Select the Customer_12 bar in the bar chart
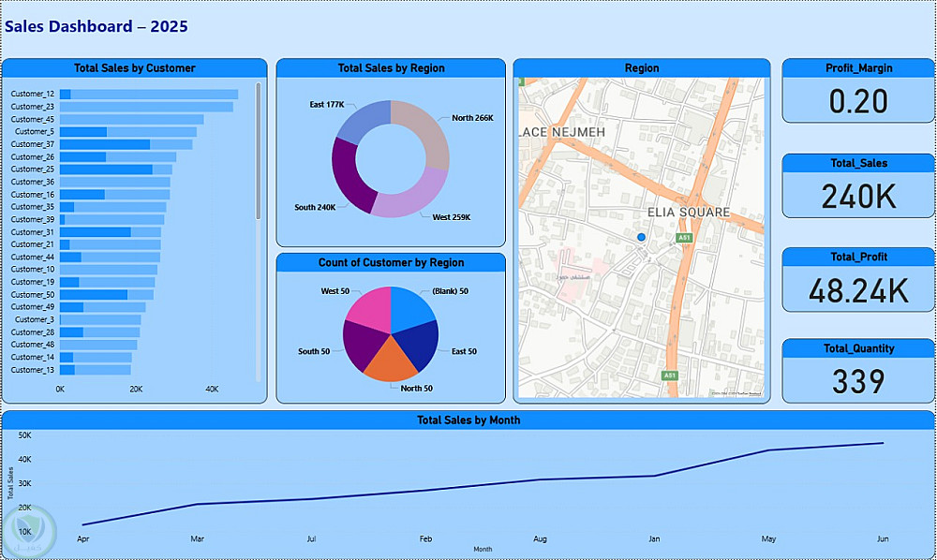 coord(149,95)
